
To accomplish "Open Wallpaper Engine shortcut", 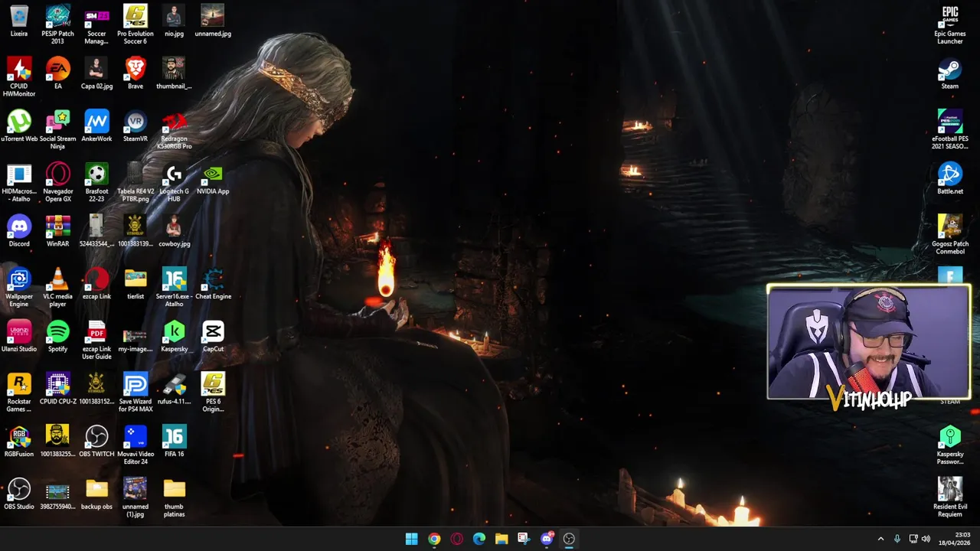I will tap(19, 287).
